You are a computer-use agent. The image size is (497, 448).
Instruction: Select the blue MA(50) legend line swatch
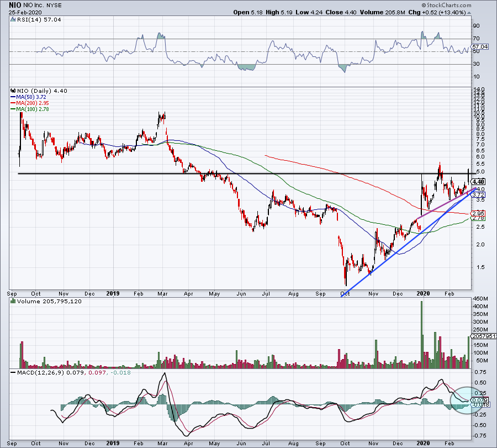pyautogui.click(x=13, y=97)
